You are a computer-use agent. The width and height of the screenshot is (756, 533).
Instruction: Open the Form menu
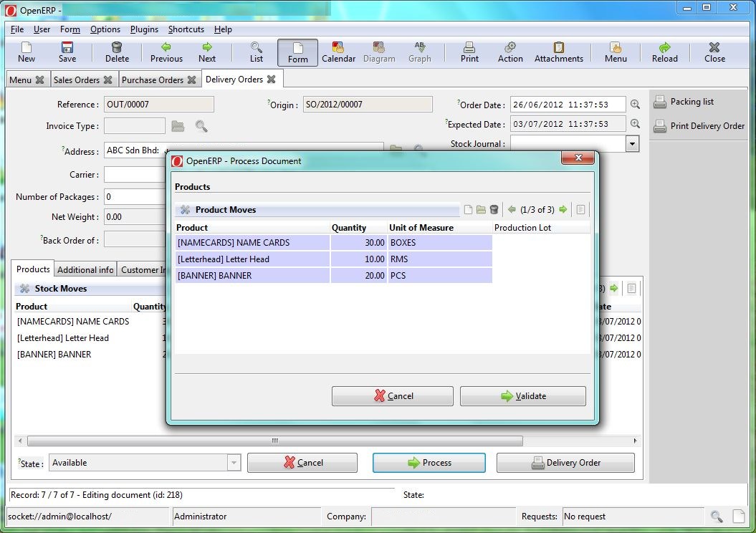[70, 29]
